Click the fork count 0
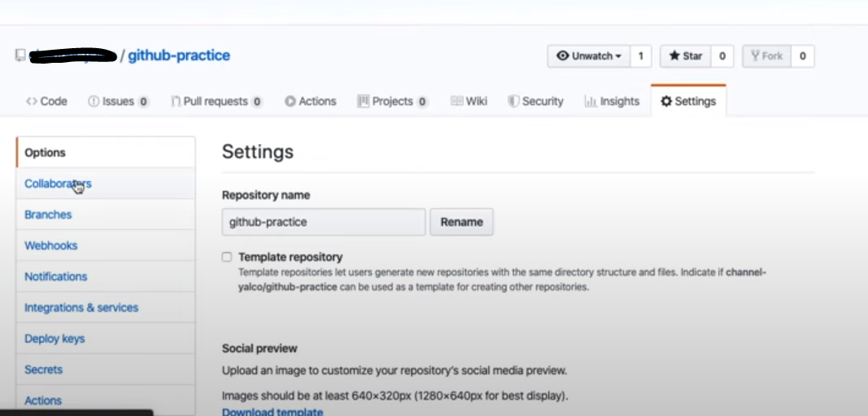The width and height of the screenshot is (868, 416). click(x=803, y=55)
